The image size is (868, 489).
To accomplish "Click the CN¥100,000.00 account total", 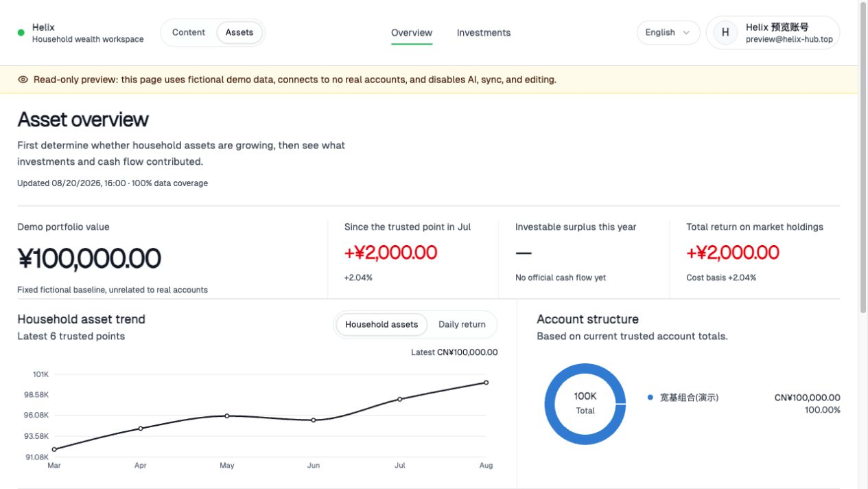I will [807, 398].
